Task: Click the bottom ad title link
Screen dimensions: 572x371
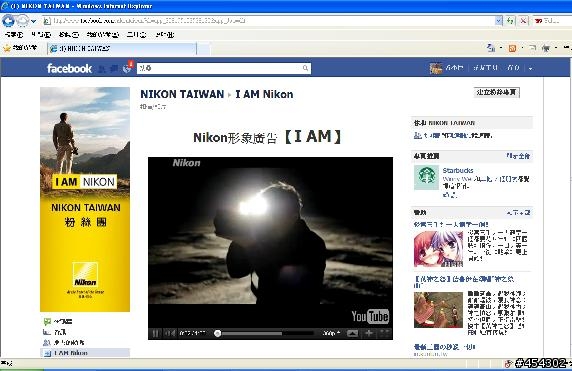Action: point(444,347)
